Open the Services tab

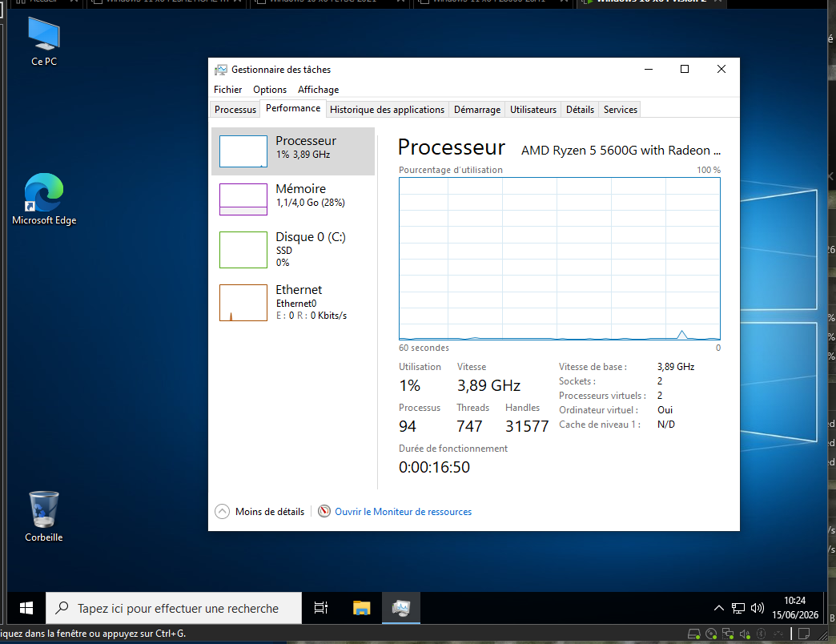pyautogui.click(x=620, y=109)
